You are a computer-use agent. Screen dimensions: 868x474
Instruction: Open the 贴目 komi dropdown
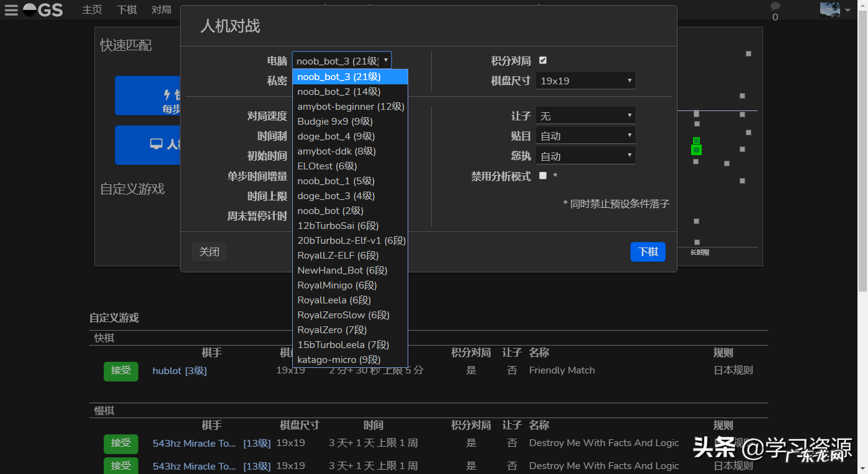(585, 136)
